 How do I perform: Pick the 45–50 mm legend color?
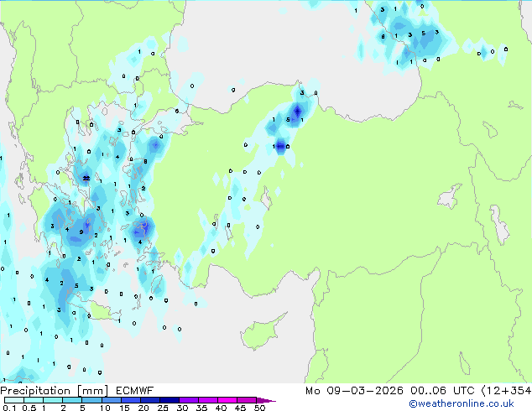coord(247,400)
